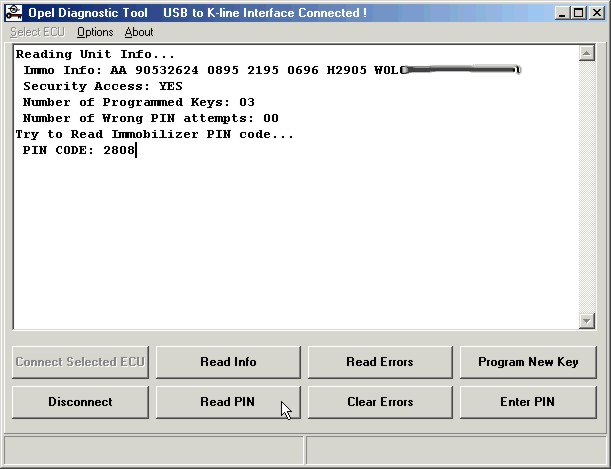
Task: Click the right status bar panel
Action: (x=457, y=450)
